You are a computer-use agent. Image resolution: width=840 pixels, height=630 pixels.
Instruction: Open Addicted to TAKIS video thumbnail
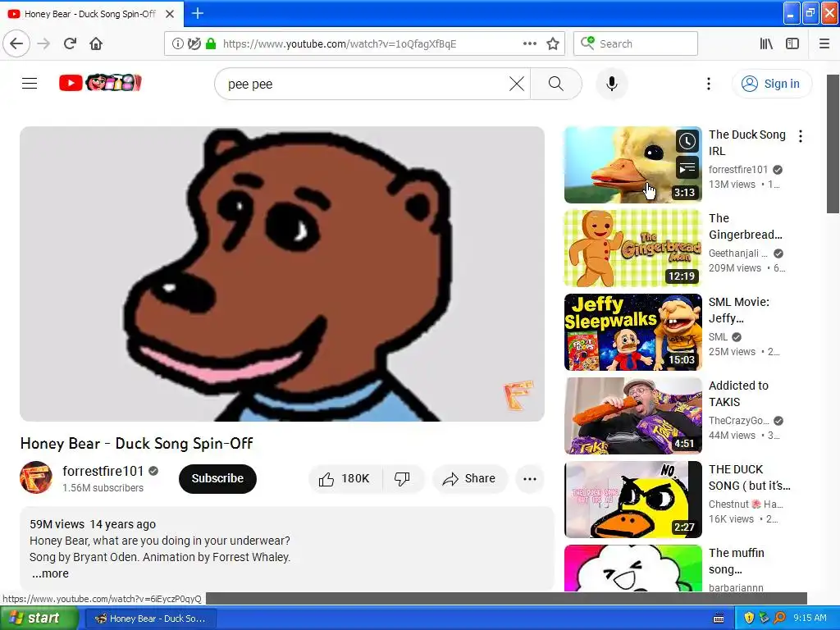click(x=632, y=416)
